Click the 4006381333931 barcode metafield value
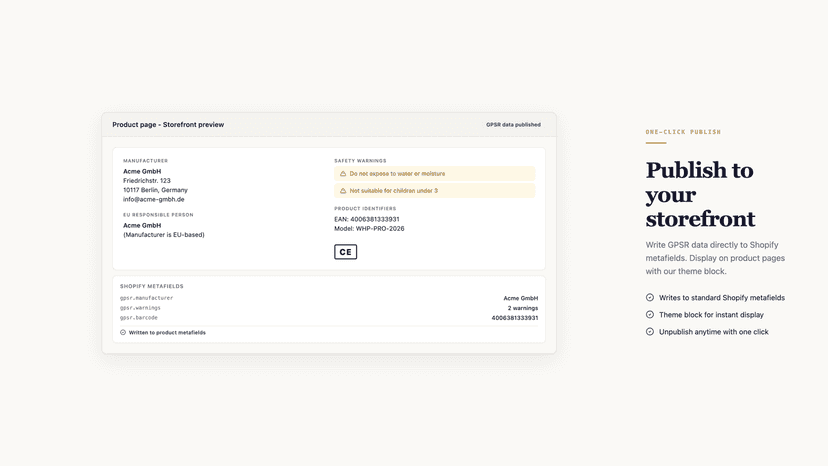Viewport: 828px width, 466px height. [x=515, y=318]
